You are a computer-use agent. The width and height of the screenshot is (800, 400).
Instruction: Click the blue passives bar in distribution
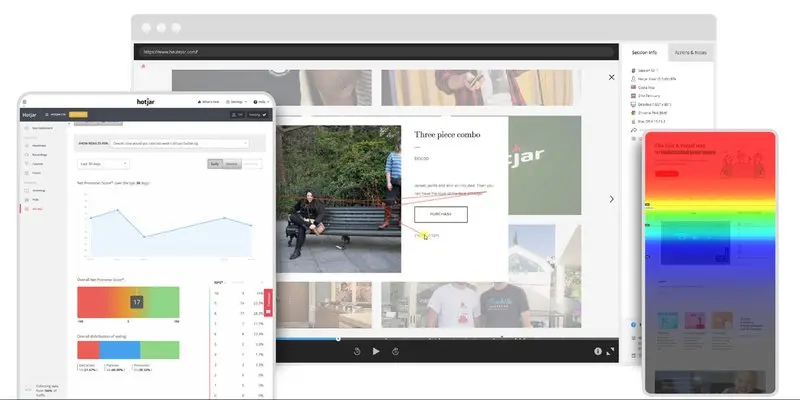(x=120, y=350)
